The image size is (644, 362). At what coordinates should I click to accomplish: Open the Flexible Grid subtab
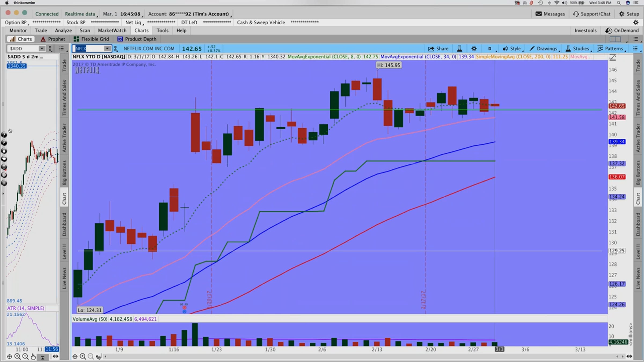point(91,39)
